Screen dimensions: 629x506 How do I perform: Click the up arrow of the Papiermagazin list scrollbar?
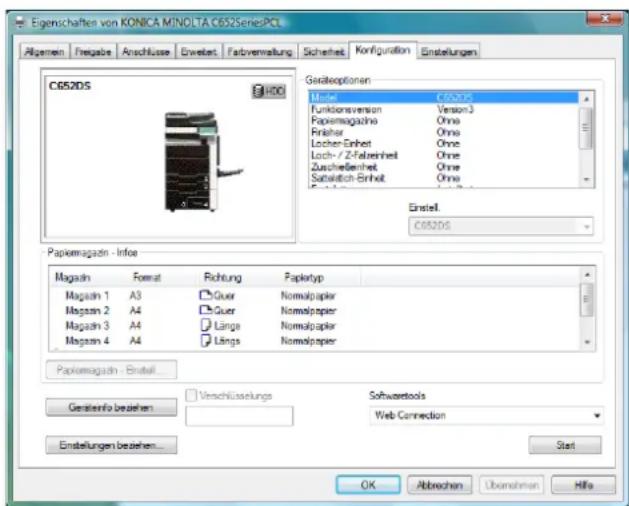tap(587, 275)
